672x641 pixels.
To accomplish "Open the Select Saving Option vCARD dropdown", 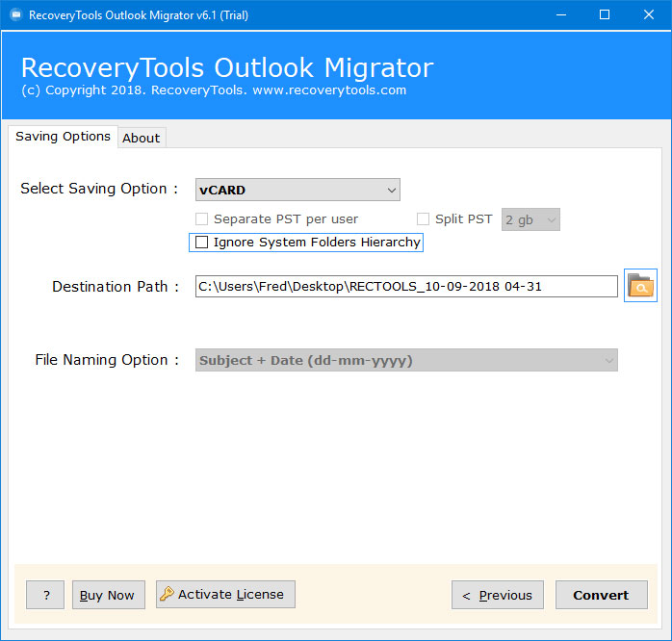I will point(297,190).
